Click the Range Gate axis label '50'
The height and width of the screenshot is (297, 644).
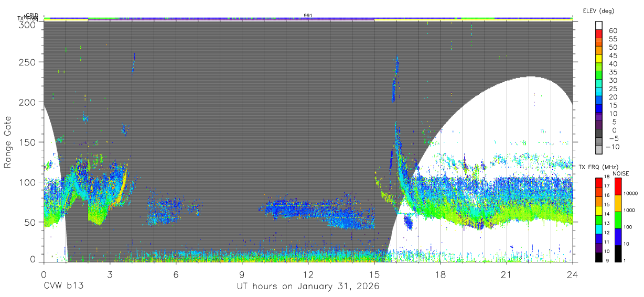[30, 222]
